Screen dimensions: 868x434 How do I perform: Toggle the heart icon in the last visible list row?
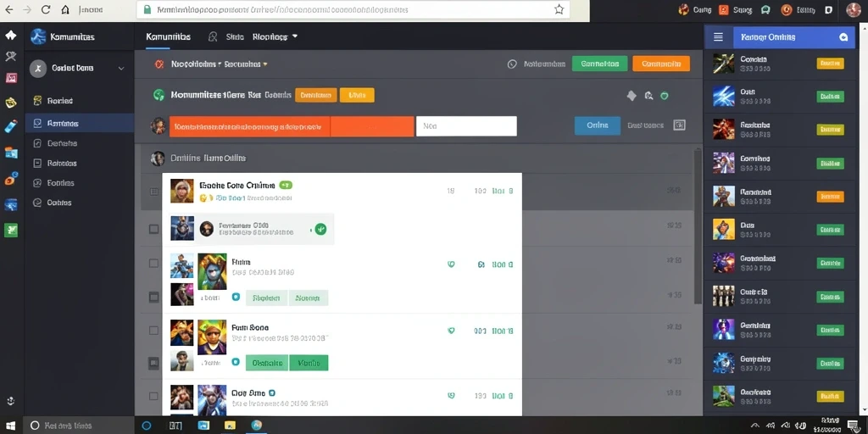(451, 396)
